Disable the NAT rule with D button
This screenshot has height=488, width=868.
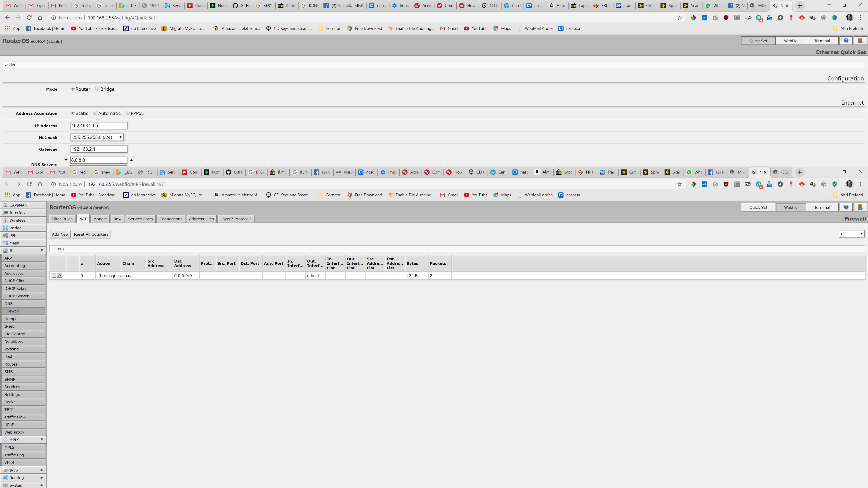(60, 276)
